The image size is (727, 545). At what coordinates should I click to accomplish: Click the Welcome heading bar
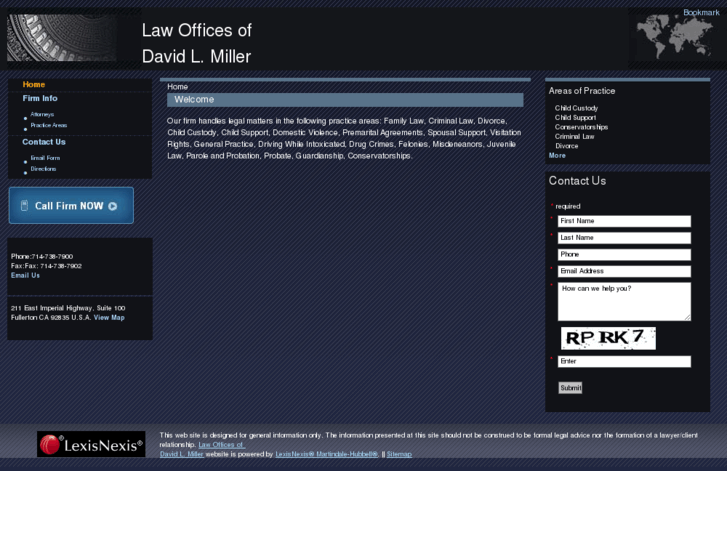345,100
